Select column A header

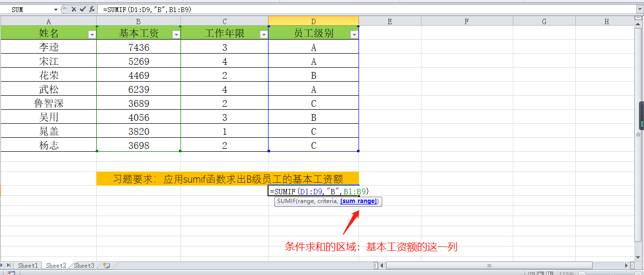48,21
